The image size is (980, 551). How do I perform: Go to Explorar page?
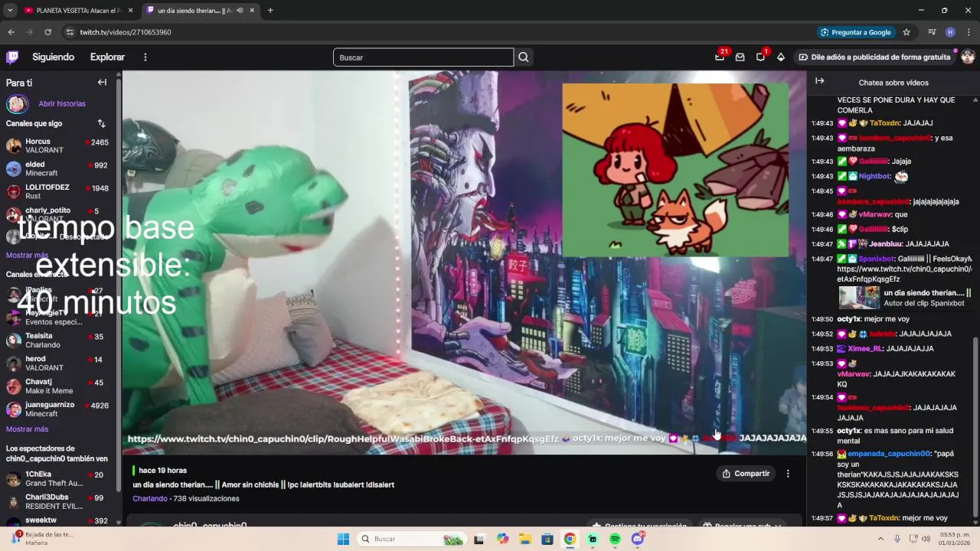coord(107,57)
